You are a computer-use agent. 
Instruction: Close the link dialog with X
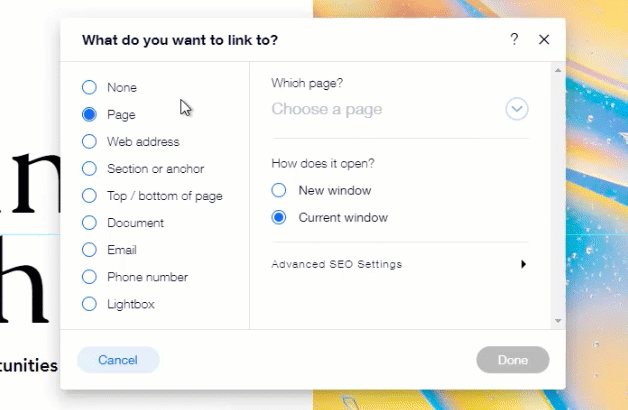tap(544, 40)
